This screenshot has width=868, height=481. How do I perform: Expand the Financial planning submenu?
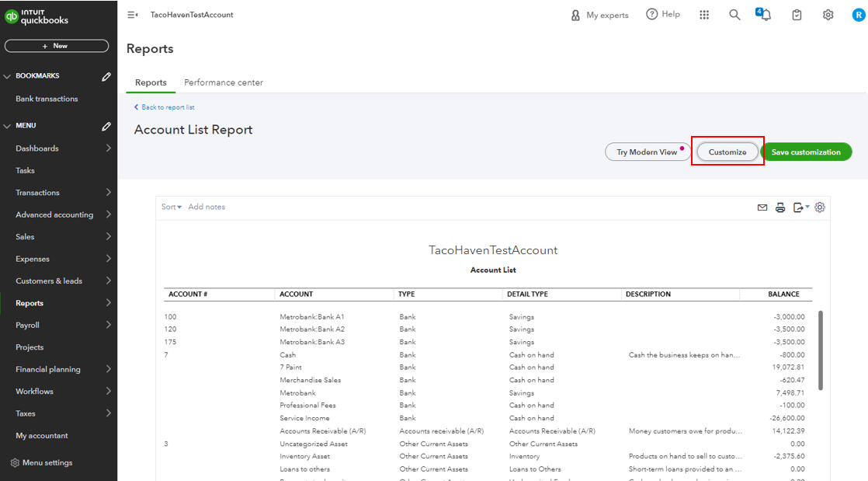109,369
